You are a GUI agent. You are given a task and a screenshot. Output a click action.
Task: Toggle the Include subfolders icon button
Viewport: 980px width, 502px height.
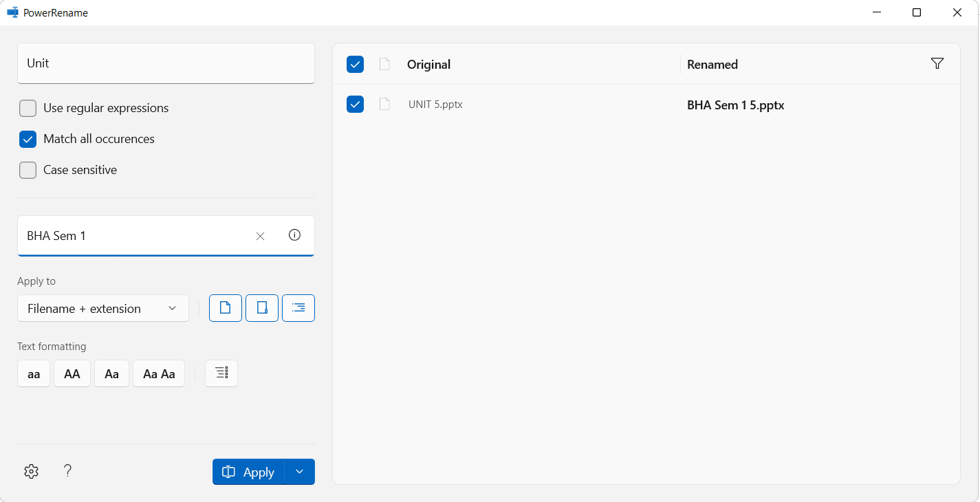[x=298, y=308]
